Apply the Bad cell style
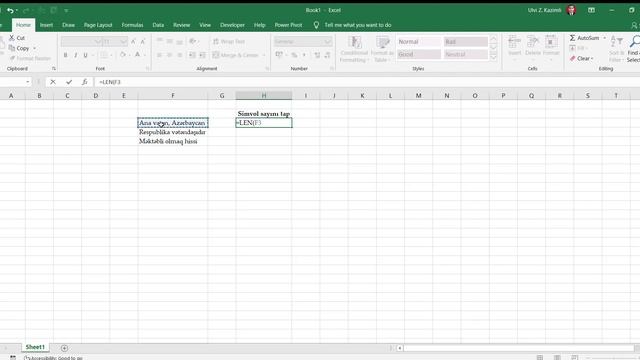640x360 pixels. 466,42
